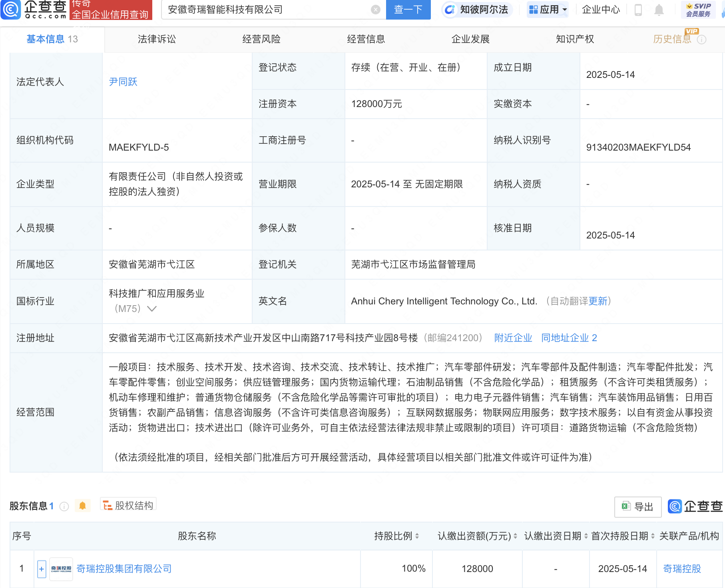725x588 pixels.
Task: Open 知彼阿尔法 assistant button
Action: click(x=477, y=10)
